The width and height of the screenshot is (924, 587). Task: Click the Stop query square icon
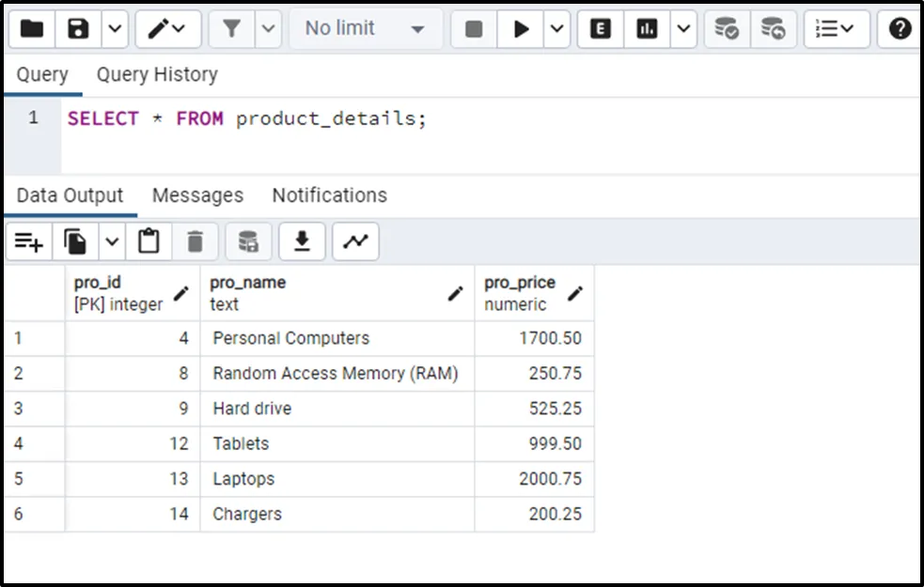[474, 29]
